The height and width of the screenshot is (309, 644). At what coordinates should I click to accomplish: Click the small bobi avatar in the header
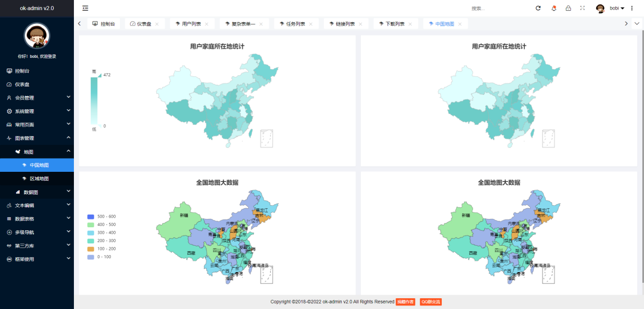pos(600,8)
